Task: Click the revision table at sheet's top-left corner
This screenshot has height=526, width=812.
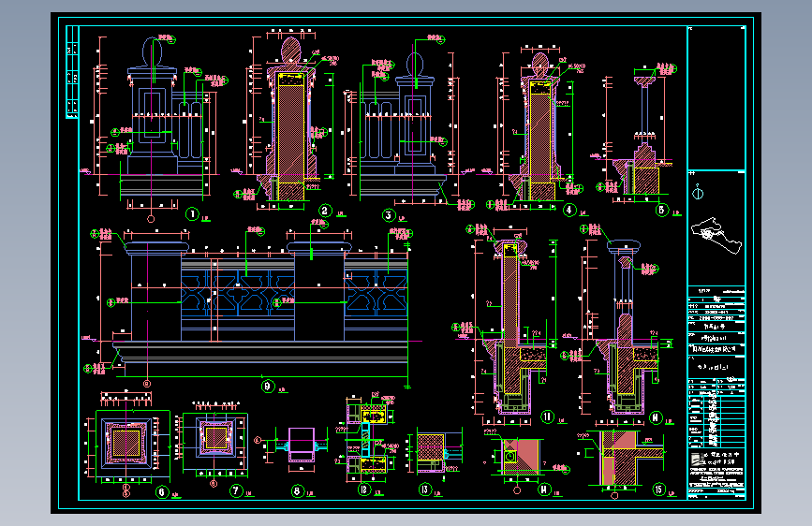Action: coord(72,72)
